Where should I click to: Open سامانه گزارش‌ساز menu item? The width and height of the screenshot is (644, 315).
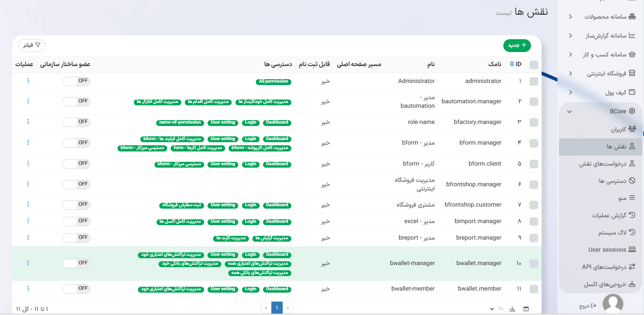click(x=601, y=35)
